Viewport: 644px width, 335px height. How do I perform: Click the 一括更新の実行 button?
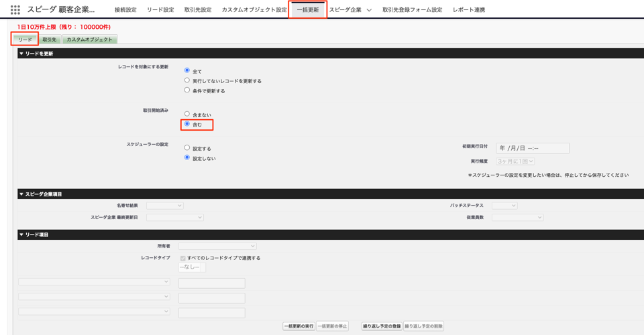point(299,326)
